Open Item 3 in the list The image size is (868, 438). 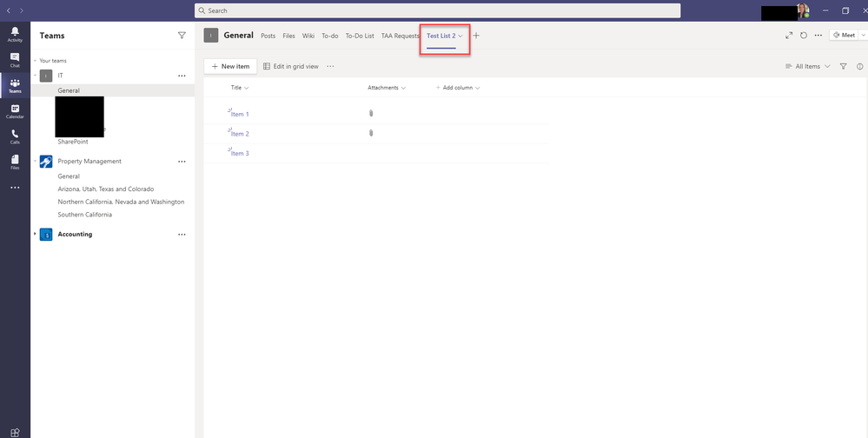[x=241, y=153]
